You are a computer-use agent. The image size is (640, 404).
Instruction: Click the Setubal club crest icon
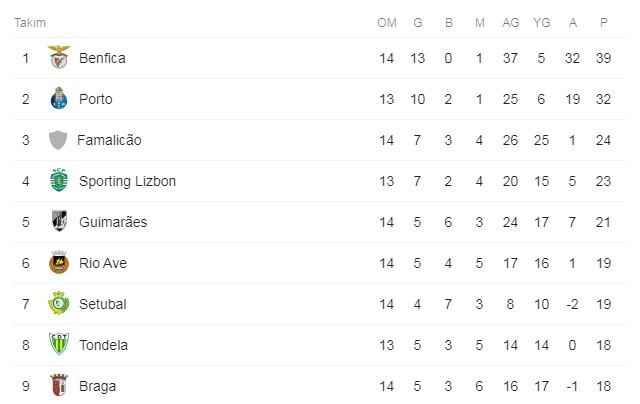(x=58, y=304)
